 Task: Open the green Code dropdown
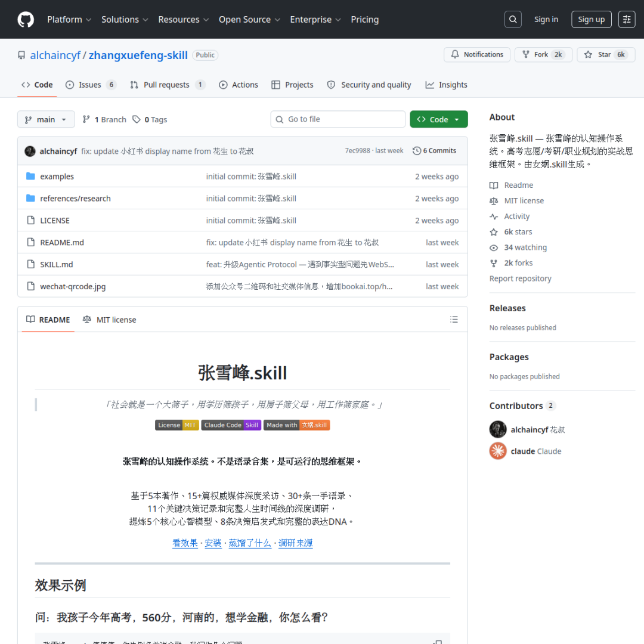438,119
